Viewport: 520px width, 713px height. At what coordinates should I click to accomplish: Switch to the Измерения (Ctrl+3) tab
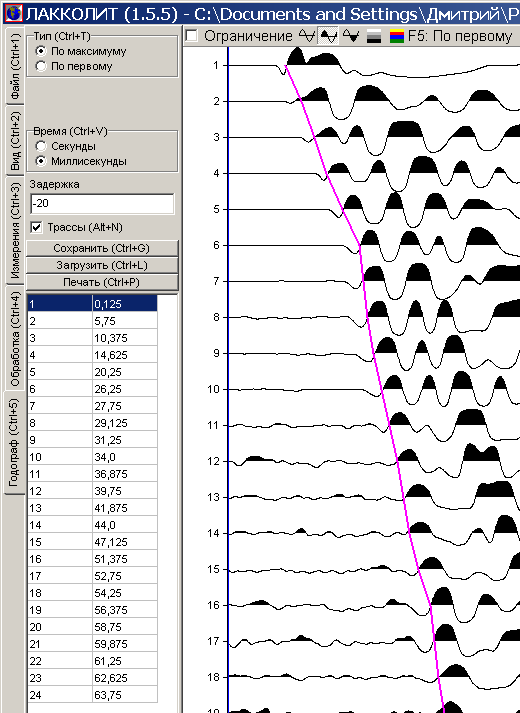pos(15,231)
